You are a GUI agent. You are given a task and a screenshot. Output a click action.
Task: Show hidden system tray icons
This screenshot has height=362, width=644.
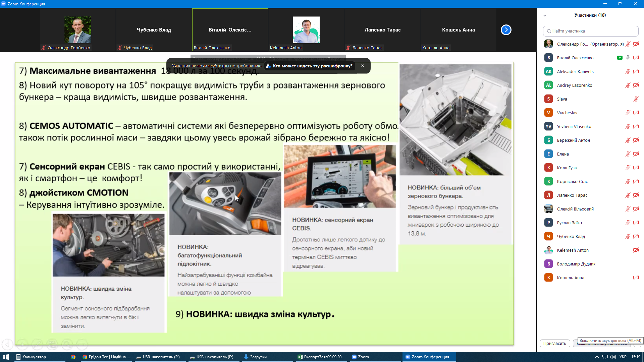(x=597, y=357)
